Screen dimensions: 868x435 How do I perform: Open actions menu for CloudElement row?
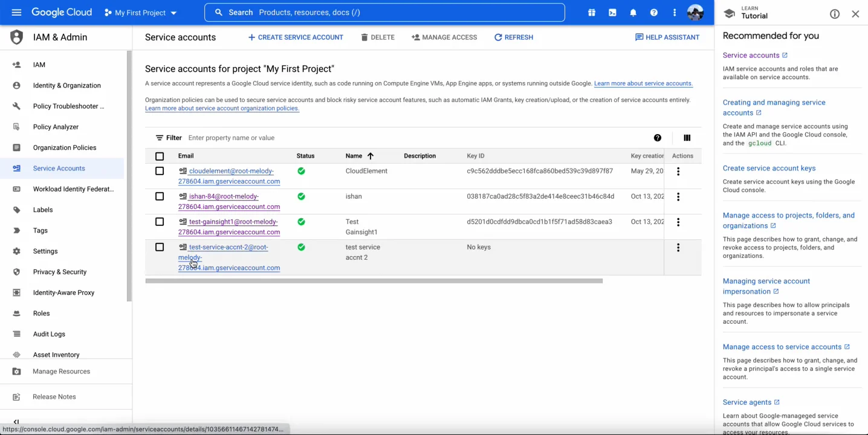678,172
